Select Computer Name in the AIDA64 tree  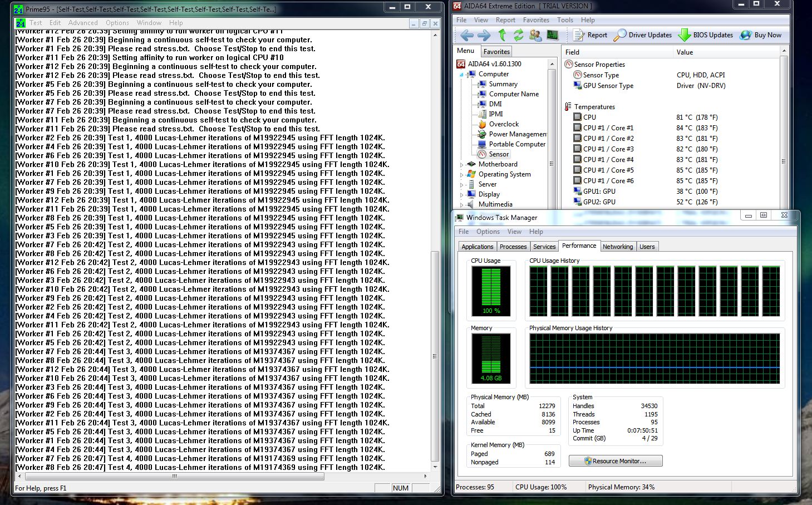tap(509, 94)
